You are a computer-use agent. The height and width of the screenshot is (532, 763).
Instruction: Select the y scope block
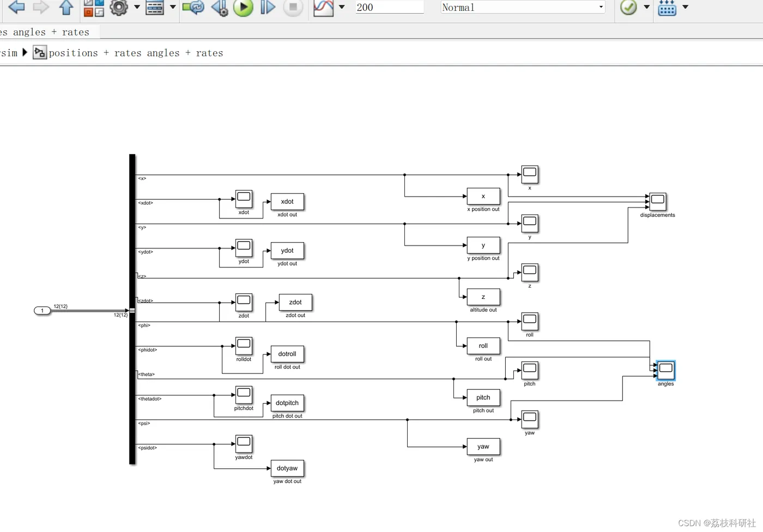tap(530, 223)
